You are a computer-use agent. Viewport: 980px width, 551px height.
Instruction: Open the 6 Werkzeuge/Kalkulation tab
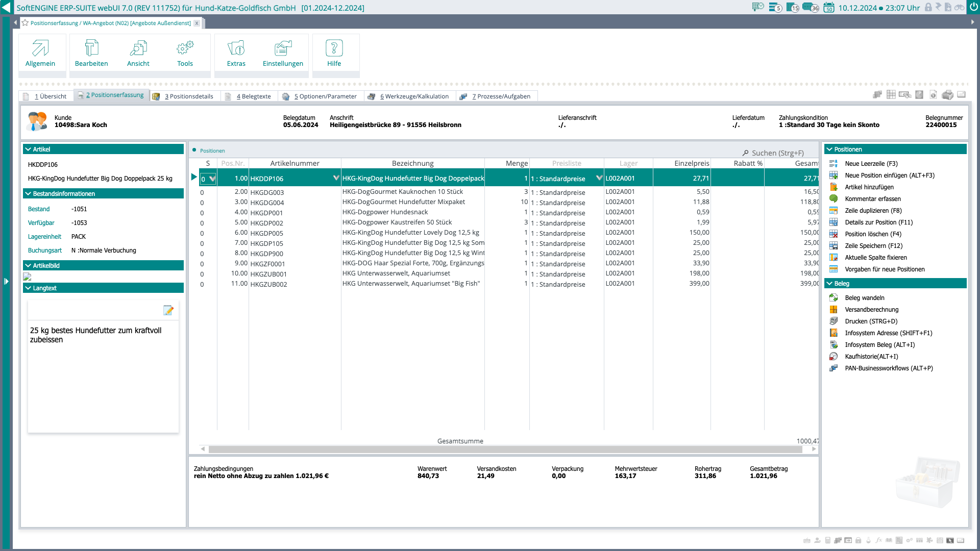(x=414, y=96)
